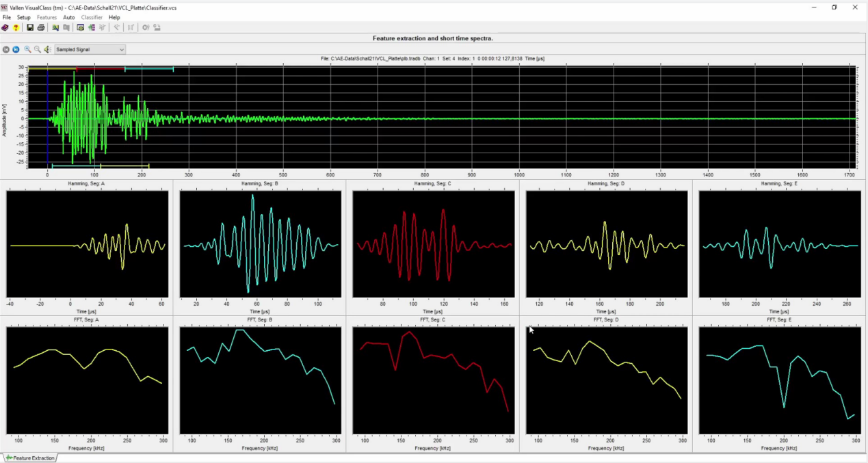Open the Help menu
868x463 pixels.
point(114,17)
